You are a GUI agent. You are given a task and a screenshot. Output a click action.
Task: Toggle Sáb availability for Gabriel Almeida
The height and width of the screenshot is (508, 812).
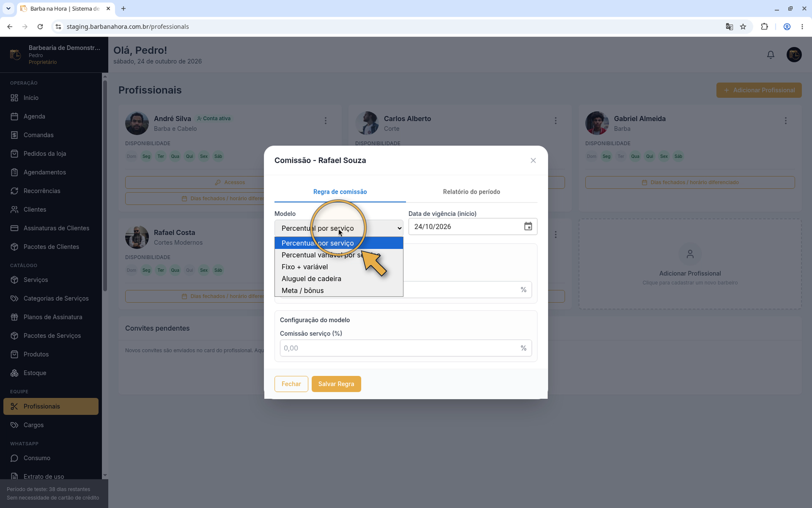point(678,156)
